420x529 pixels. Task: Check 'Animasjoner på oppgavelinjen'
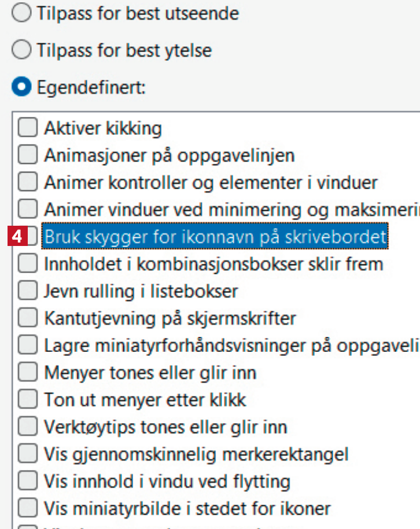click(x=27, y=155)
